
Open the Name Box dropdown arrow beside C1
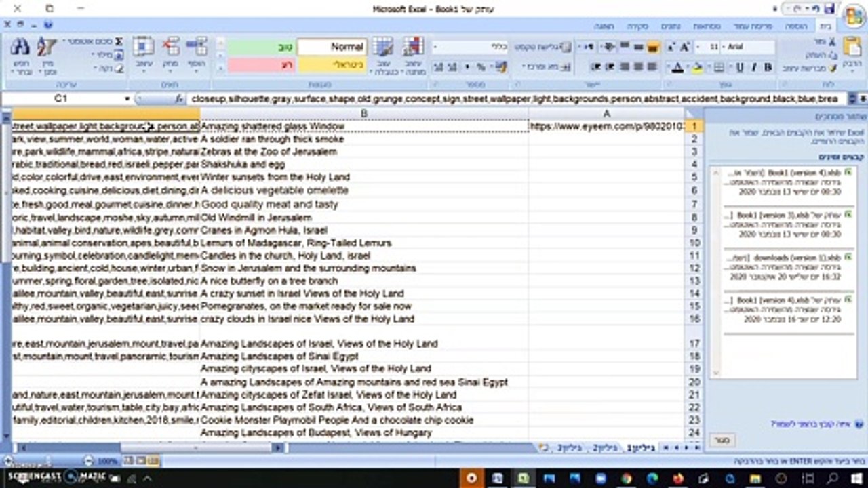point(127,99)
